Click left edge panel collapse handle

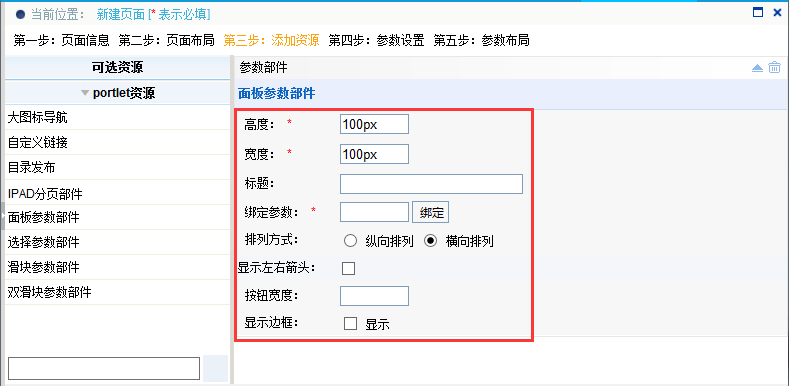2,215
